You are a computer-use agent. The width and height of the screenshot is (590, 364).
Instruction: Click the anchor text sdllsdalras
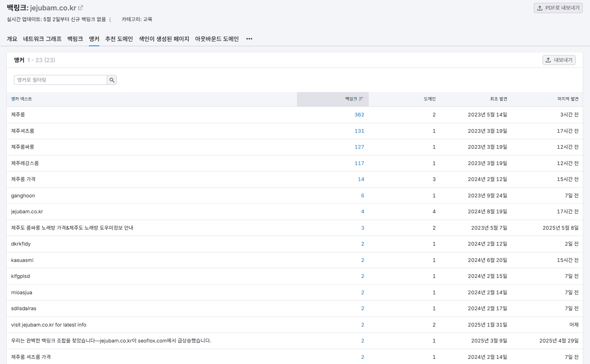[24, 309]
